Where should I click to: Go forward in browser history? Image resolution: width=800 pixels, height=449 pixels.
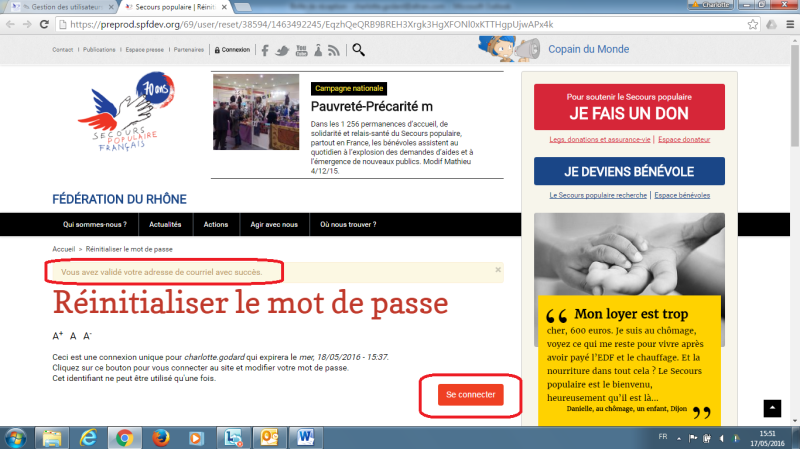click(x=27, y=24)
